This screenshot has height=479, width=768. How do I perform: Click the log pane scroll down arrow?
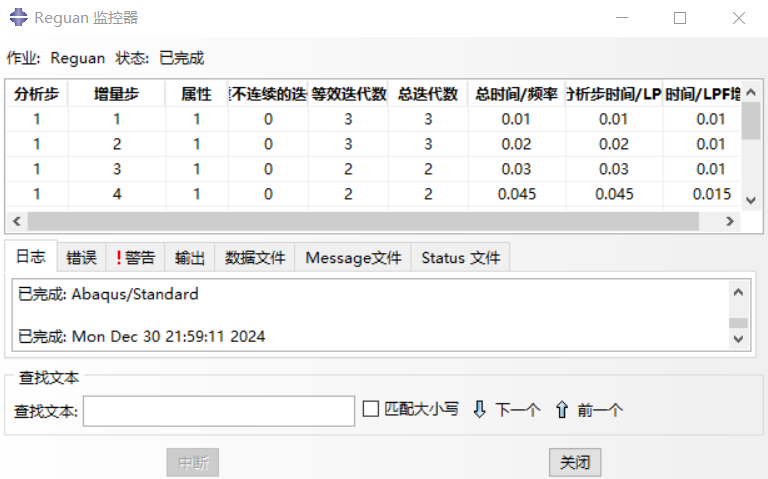(738, 338)
